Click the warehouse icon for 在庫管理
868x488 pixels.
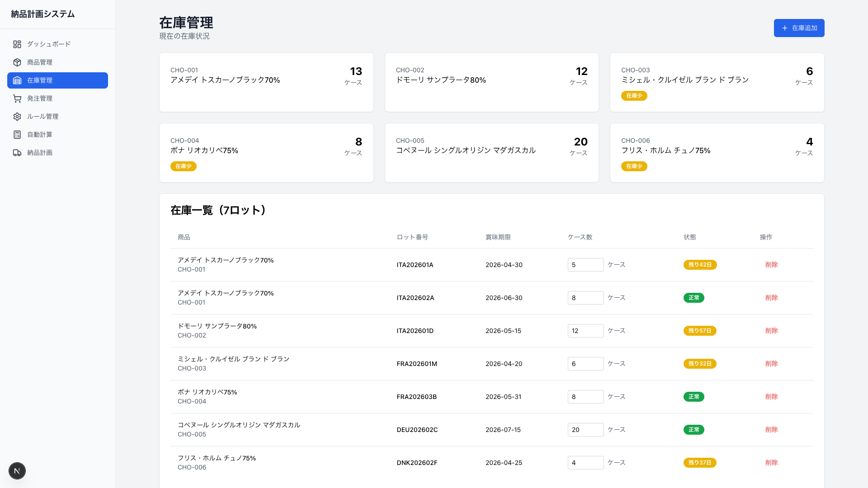point(17,80)
